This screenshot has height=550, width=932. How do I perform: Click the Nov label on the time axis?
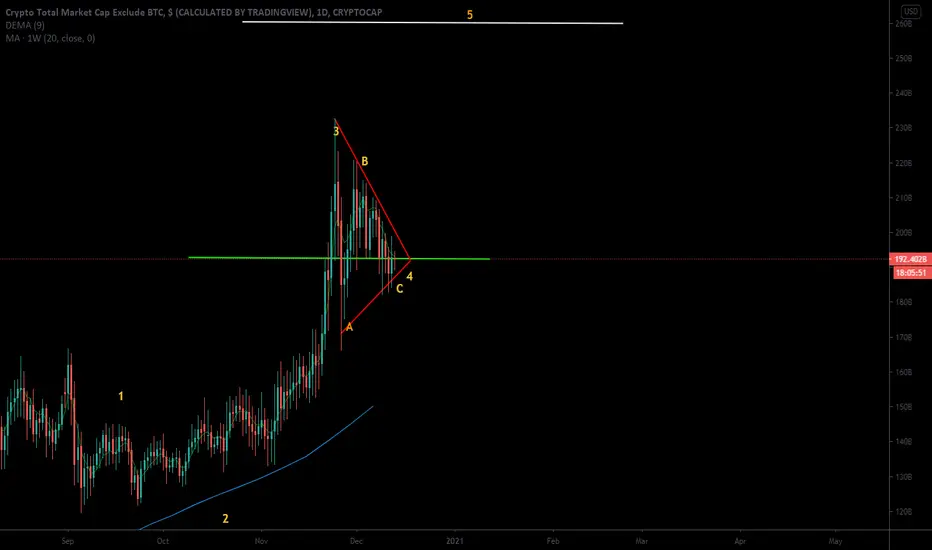point(261,541)
